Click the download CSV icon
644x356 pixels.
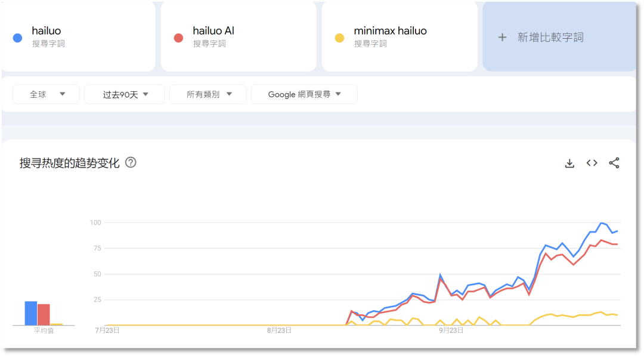(x=569, y=163)
